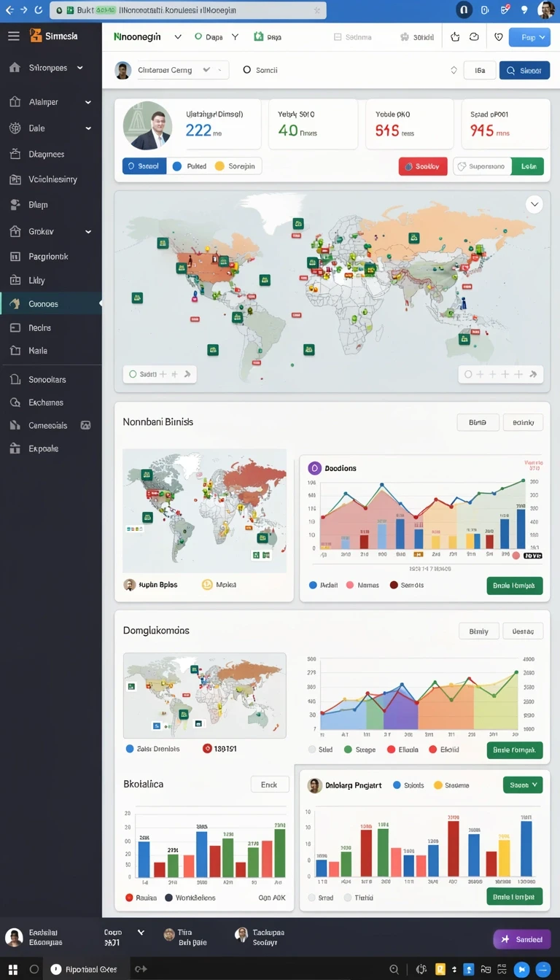
Task: Expand the Strironpees sidebar section
Action: [x=79, y=68]
